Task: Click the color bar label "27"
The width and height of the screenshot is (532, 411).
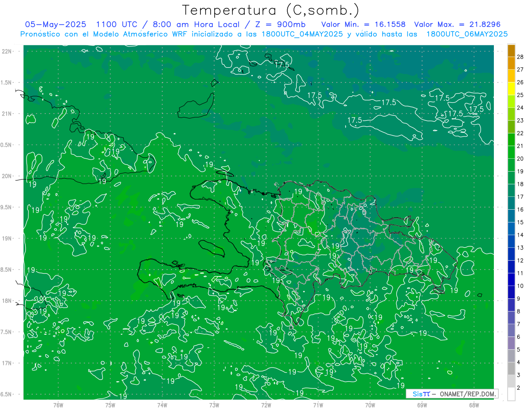Action: click(x=520, y=69)
